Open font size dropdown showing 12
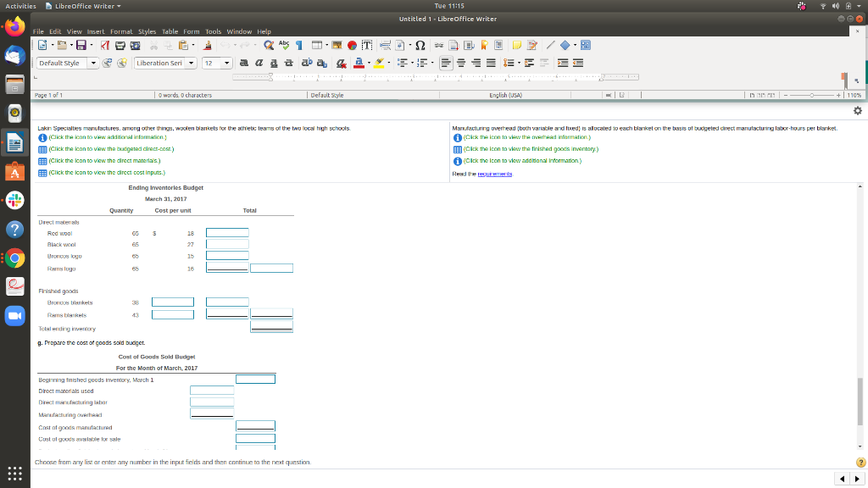The width and height of the screenshot is (868, 488). pyautogui.click(x=226, y=63)
